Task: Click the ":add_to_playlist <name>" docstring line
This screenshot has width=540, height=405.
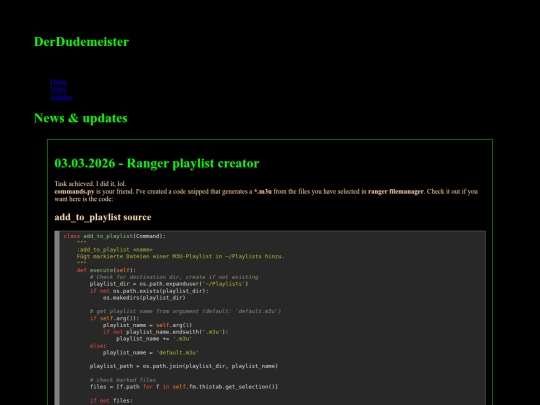Action: 115,249
